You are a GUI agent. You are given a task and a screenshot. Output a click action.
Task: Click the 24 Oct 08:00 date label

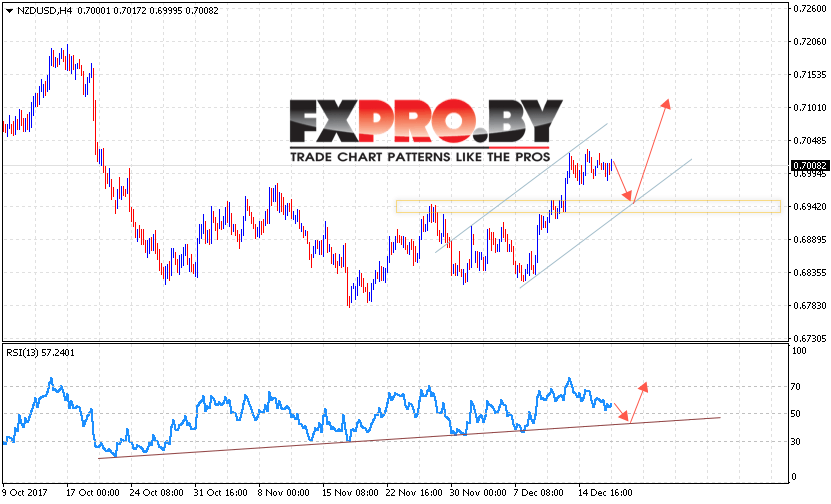coord(157,493)
